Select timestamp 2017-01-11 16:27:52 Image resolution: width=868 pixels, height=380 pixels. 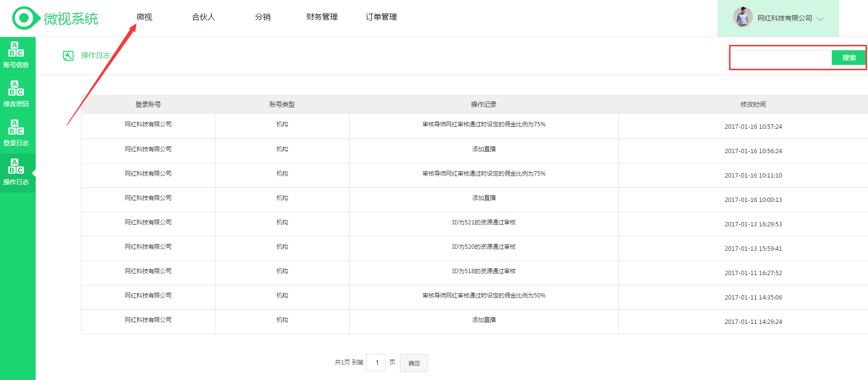(x=753, y=273)
